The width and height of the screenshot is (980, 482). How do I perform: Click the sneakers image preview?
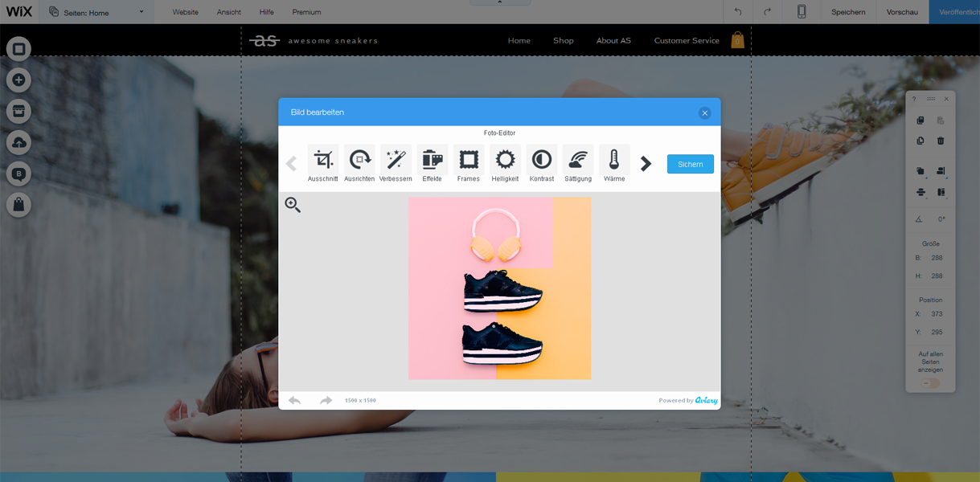tap(499, 288)
